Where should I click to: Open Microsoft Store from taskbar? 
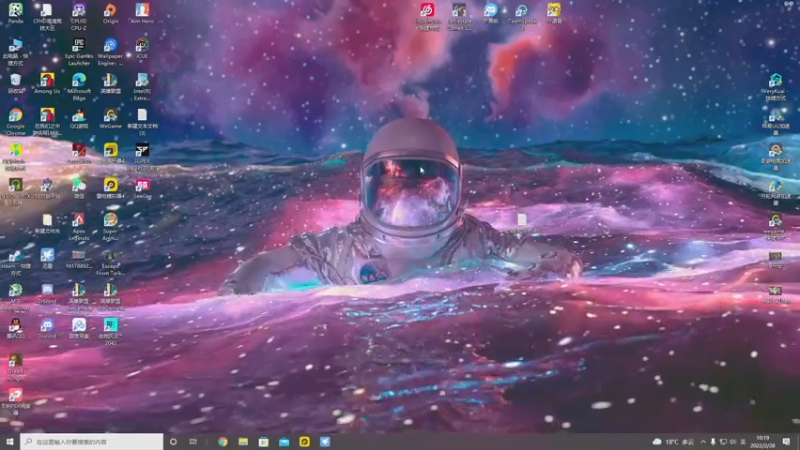pos(264,441)
